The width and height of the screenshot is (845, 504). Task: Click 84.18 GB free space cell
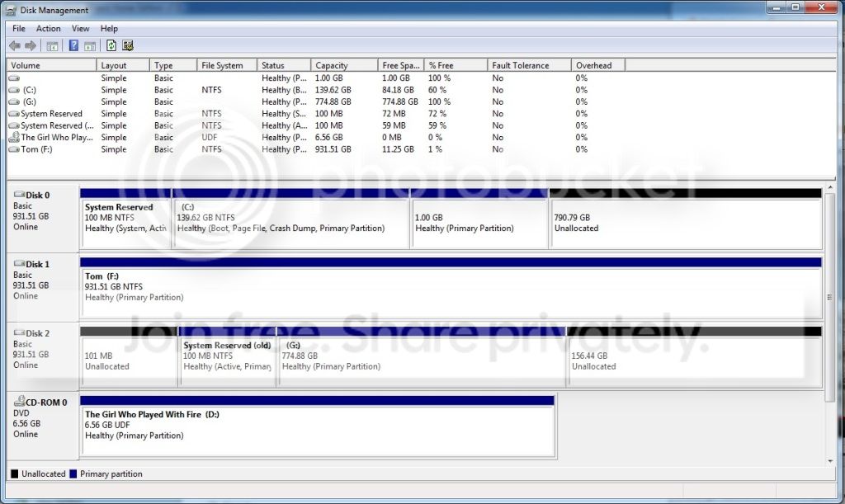coord(399,90)
